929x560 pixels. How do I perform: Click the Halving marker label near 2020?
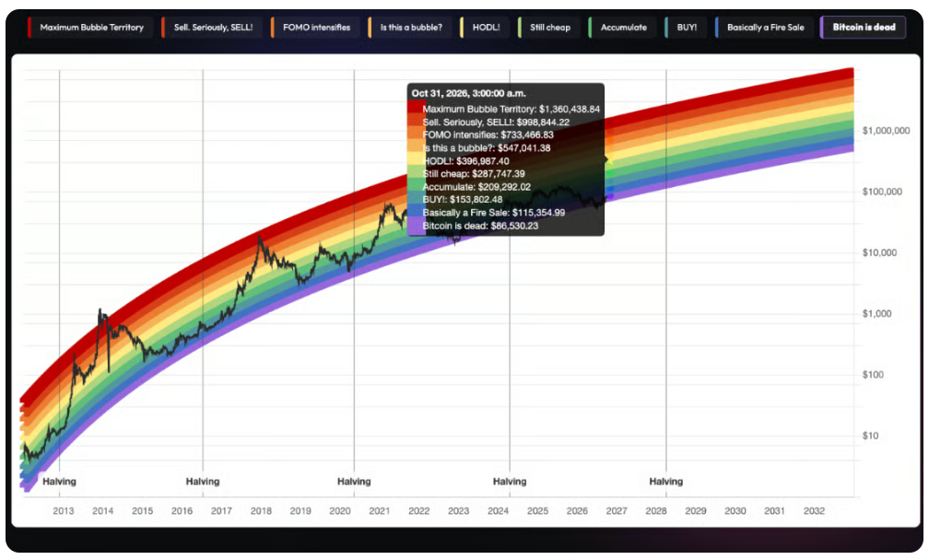pyautogui.click(x=354, y=482)
